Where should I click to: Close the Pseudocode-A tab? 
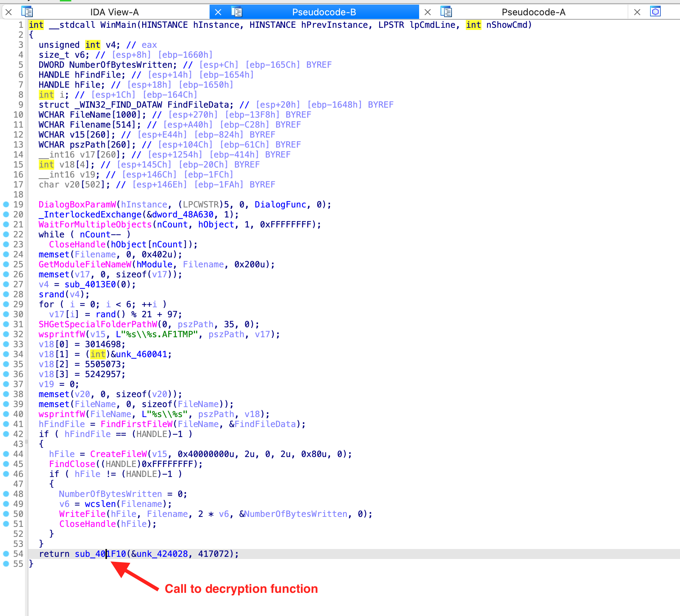point(428,12)
